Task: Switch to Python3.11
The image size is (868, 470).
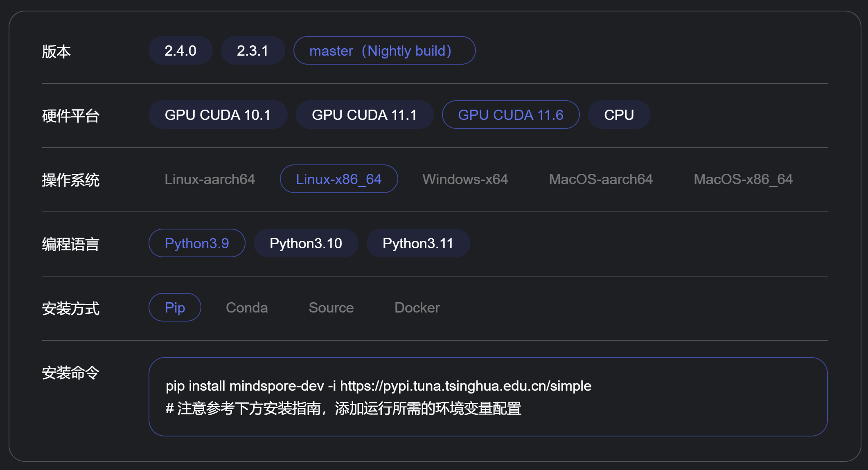Action: tap(418, 243)
